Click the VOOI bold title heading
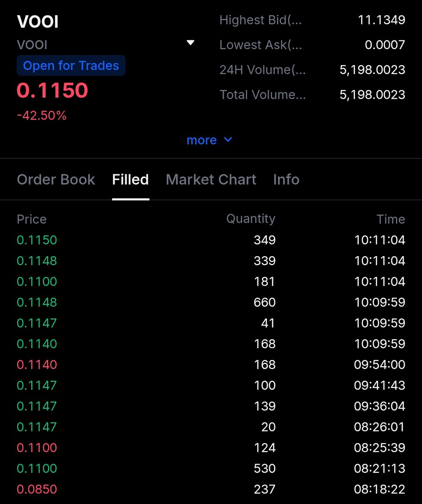 click(x=37, y=22)
